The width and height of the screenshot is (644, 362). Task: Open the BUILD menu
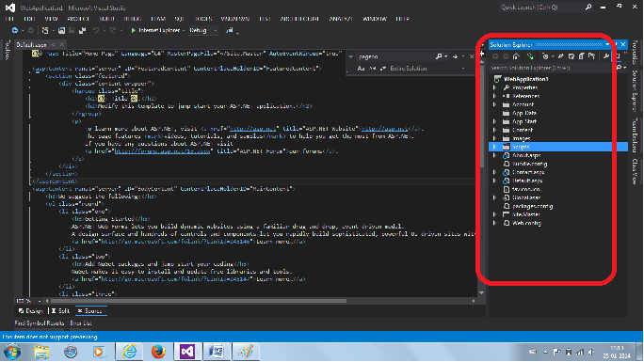[x=106, y=19]
